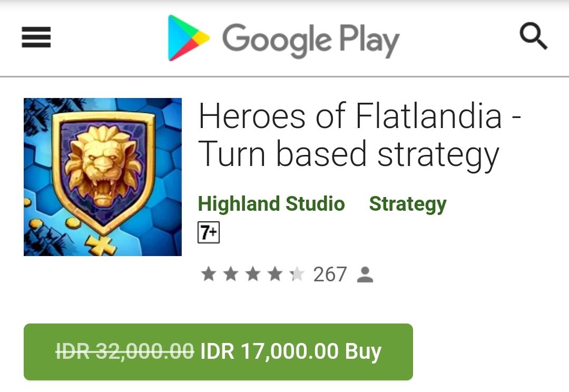Click the 7+ content rating badge
This screenshot has height=392, width=569.
[x=209, y=232]
